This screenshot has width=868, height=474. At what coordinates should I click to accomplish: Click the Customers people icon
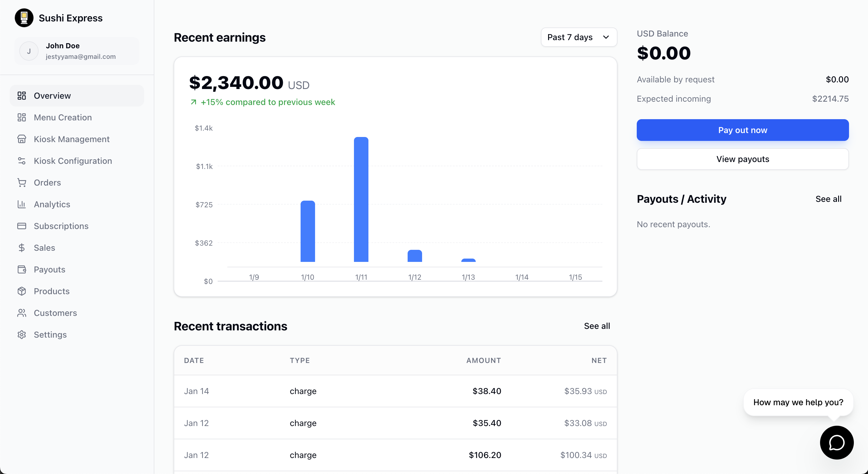tap(22, 313)
